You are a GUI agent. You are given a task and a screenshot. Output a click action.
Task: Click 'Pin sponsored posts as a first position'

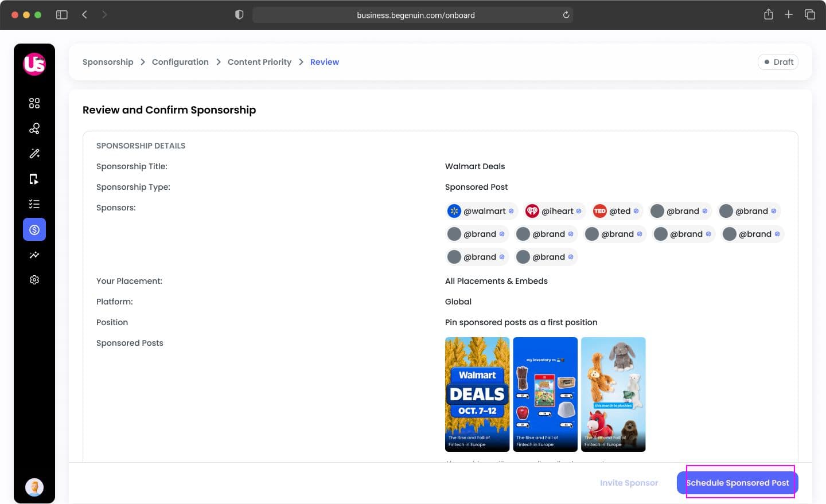point(521,322)
